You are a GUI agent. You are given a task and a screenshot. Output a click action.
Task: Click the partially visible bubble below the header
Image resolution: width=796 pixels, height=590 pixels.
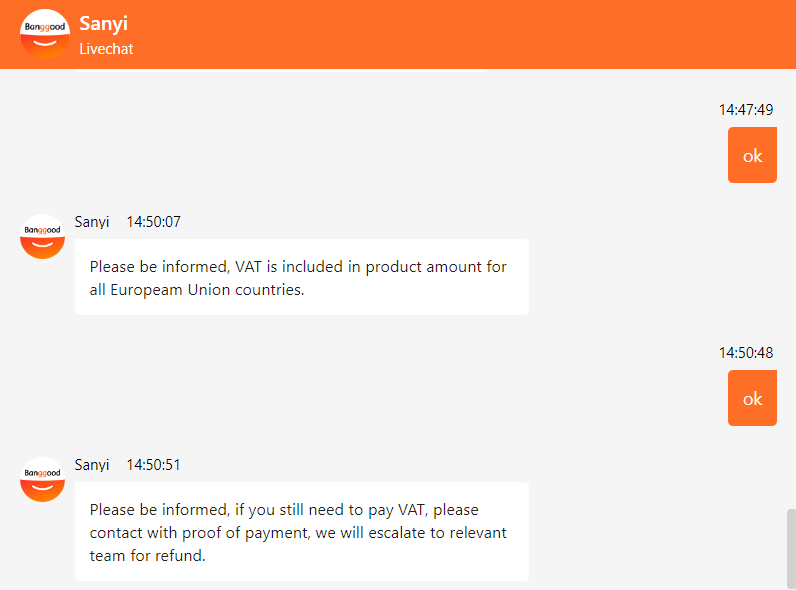coord(280,71)
